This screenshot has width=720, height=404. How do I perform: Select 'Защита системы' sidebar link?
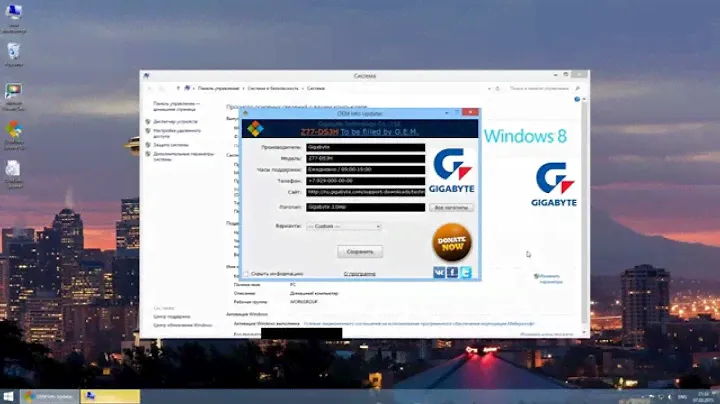172,145
